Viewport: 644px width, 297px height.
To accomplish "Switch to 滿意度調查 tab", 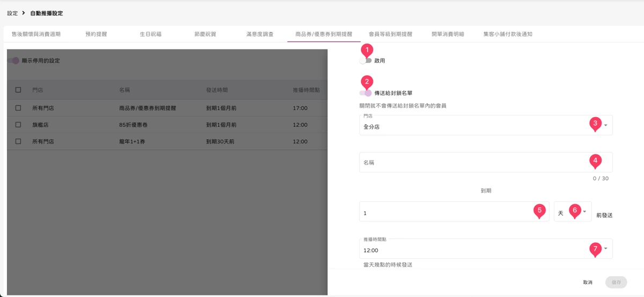I will click(x=260, y=34).
